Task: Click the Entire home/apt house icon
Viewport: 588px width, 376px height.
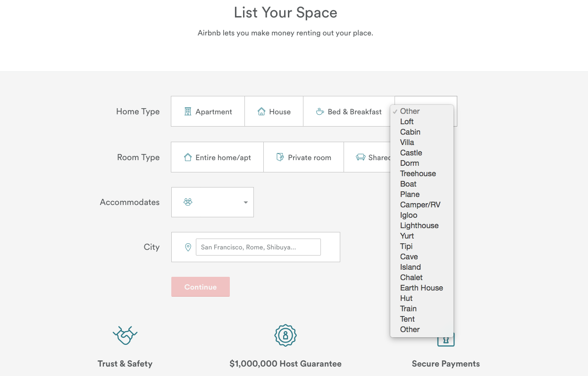Action: pos(188,157)
